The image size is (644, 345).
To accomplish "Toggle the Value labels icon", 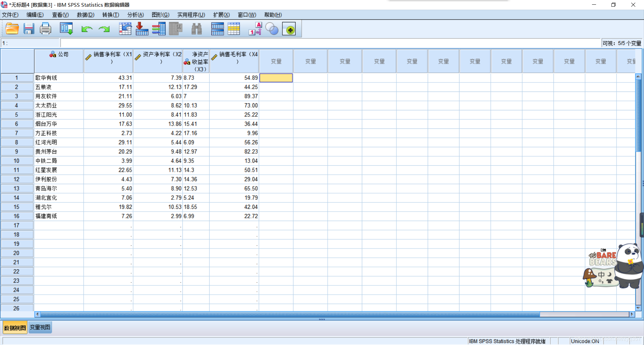I will [255, 29].
